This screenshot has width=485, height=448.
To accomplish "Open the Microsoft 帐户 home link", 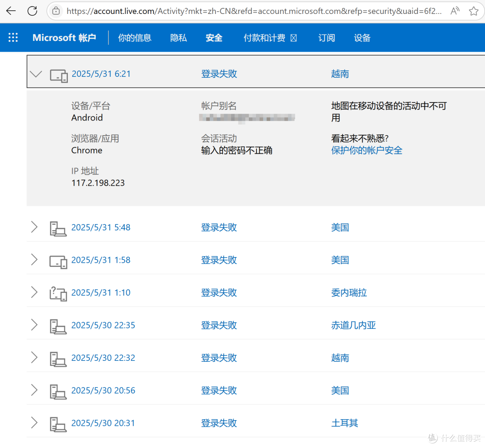I will (64, 38).
